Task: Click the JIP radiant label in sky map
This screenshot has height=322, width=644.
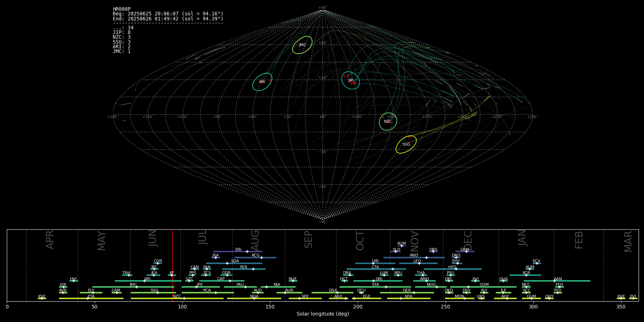Action: tap(351, 80)
